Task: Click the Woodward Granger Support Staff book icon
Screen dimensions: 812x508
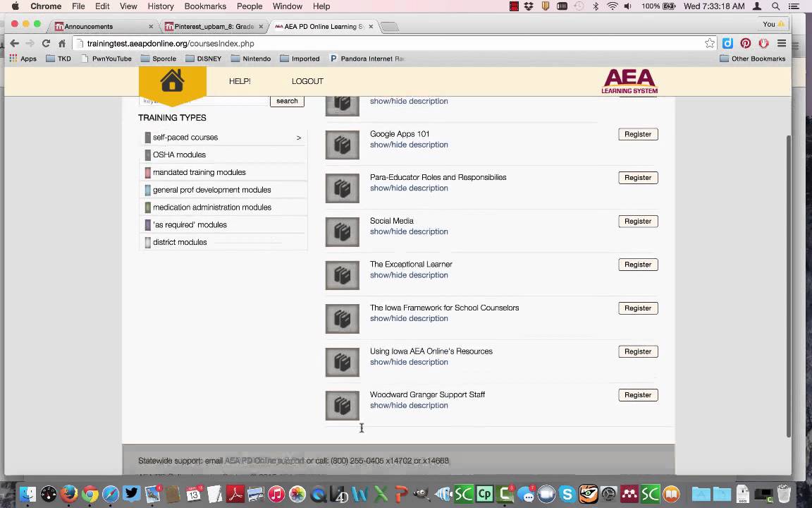Action: pyautogui.click(x=343, y=406)
